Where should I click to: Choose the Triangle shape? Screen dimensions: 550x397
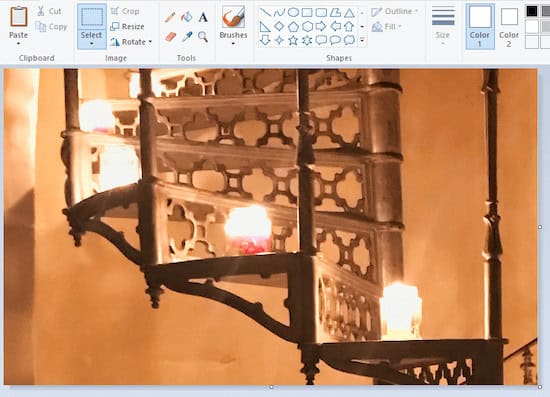point(349,13)
